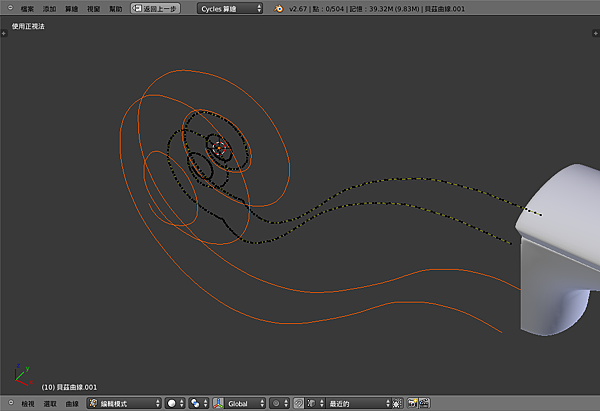Open the 視窗 (Window) menu
The width and height of the screenshot is (600, 411).
point(94,8)
